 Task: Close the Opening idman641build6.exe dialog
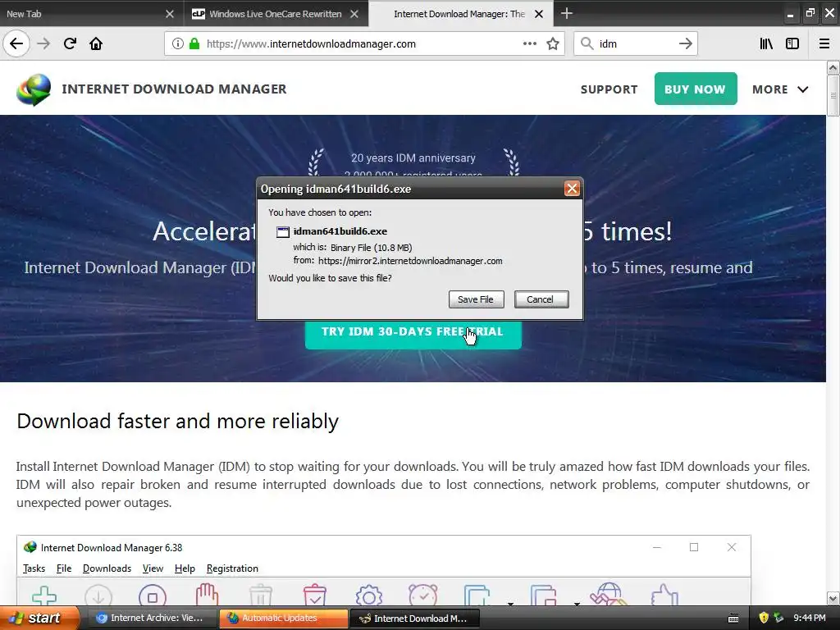[x=572, y=189]
